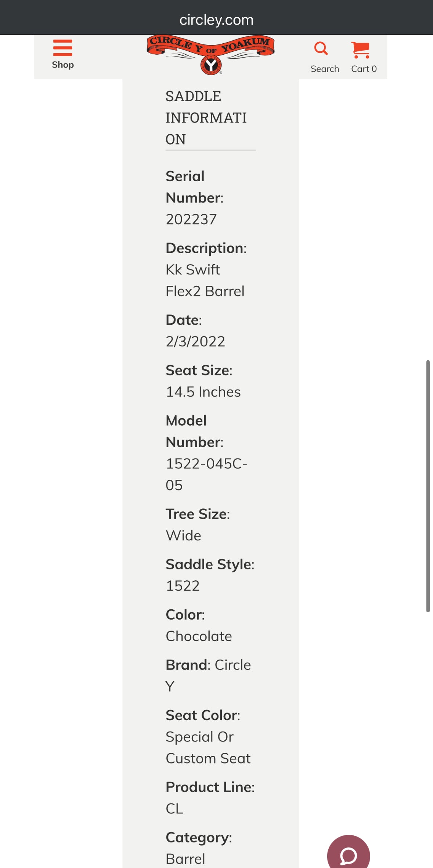Tap the Category label
433x868 pixels.
(x=198, y=838)
